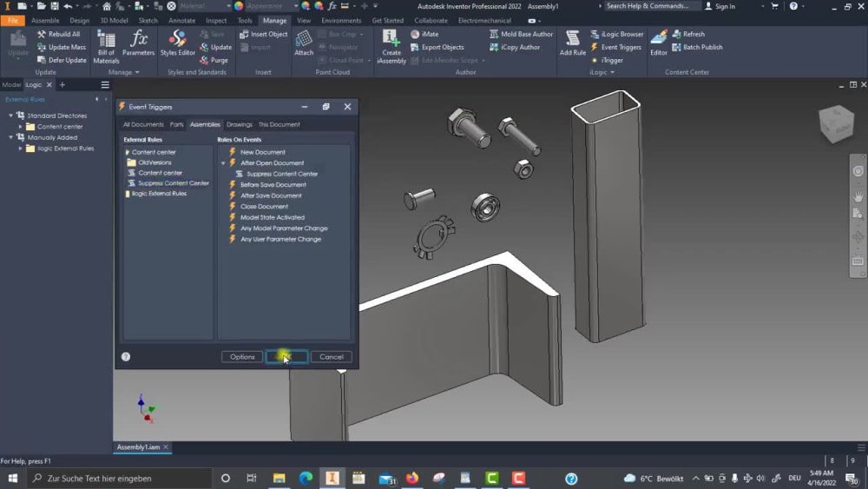The width and height of the screenshot is (868, 489).
Task: Click Purge styles button
Action: tap(214, 60)
